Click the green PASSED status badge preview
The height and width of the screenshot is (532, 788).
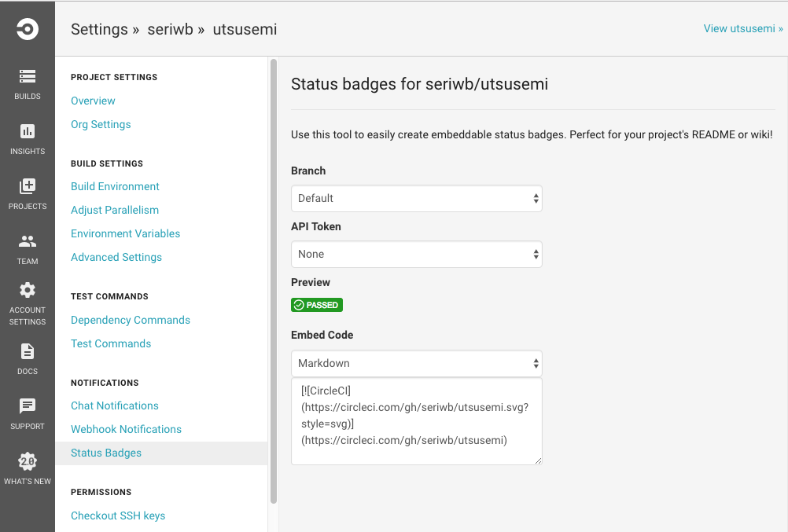[x=317, y=305]
